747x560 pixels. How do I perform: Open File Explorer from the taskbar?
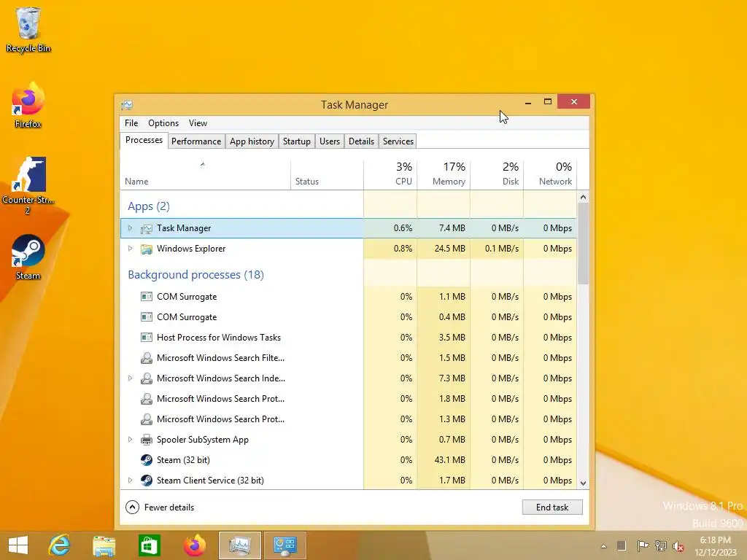pos(104,545)
